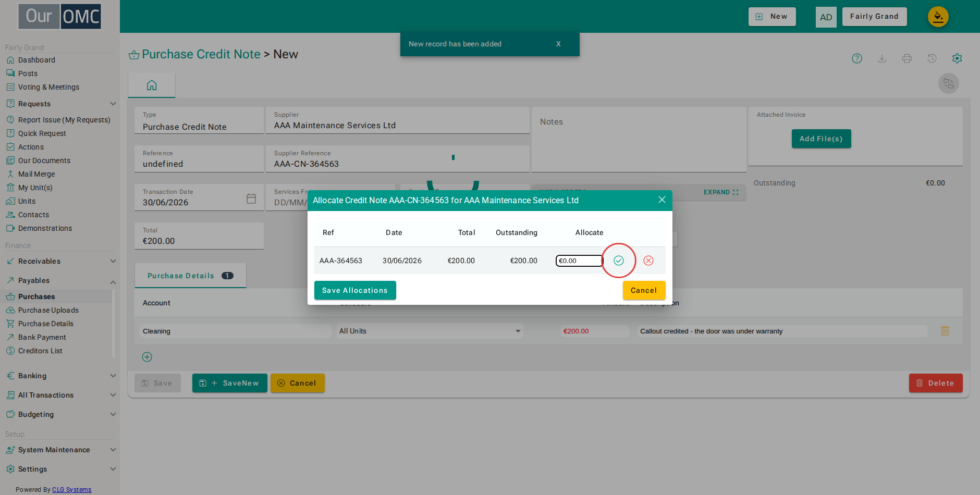Open Dashboard in the sidebar

[36, 60]
